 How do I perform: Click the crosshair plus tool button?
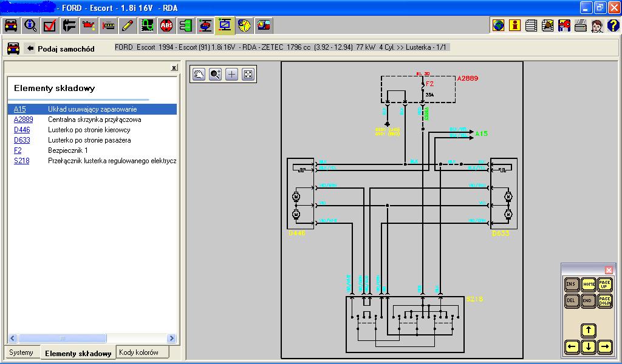[231, 74]
